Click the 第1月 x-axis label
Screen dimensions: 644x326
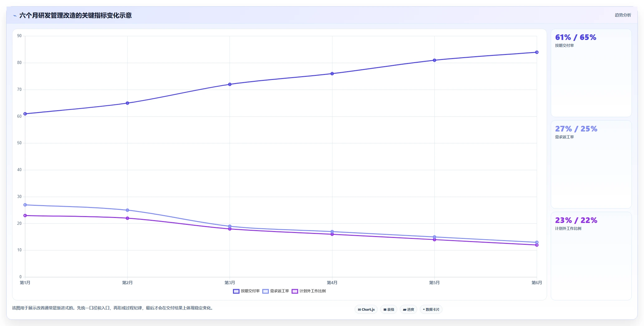click(x=25, y=283)
